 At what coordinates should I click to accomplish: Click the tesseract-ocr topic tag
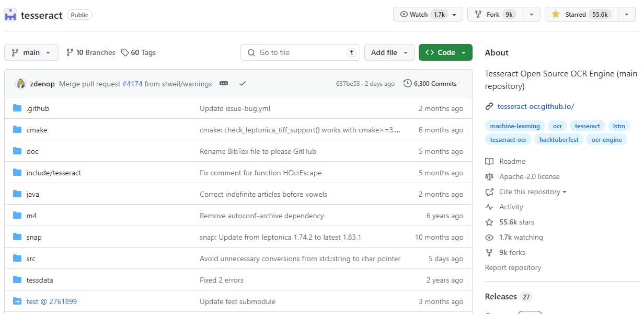tap(508, 140)
